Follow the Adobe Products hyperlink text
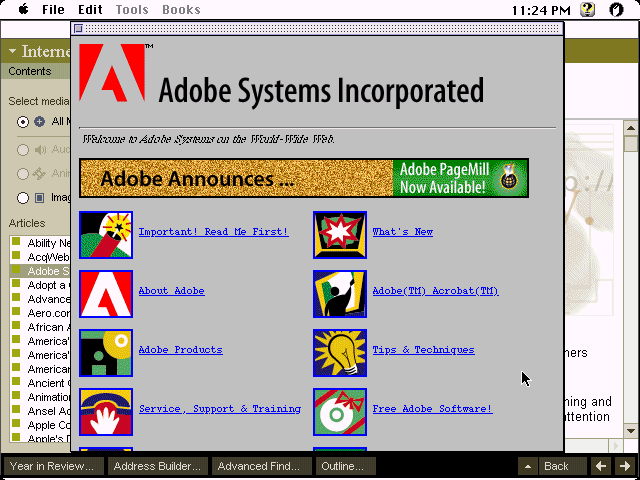This screenshot has width=640, height=480. click(x=180, y=350)
